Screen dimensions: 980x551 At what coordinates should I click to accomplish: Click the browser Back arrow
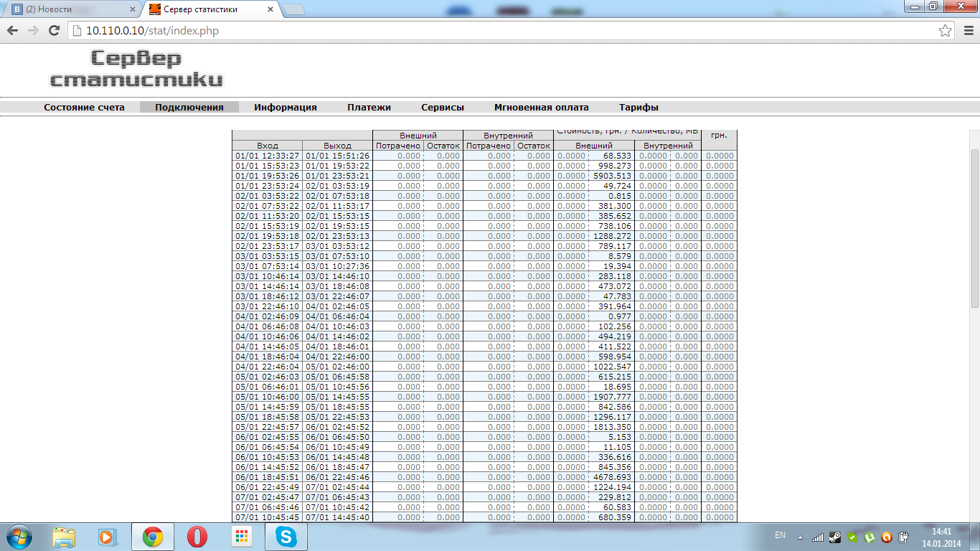(x=13, y=31)
